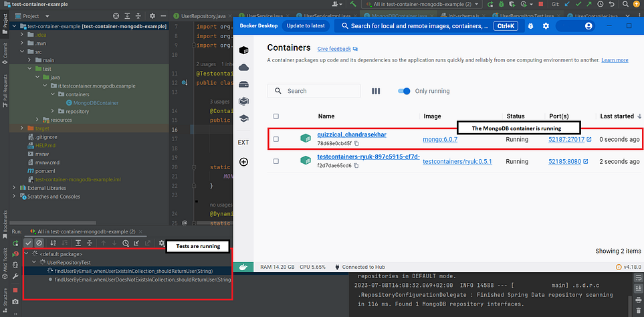Collapse default package test node
This screenshot has width=644, height=317.
tap(27, 254)
